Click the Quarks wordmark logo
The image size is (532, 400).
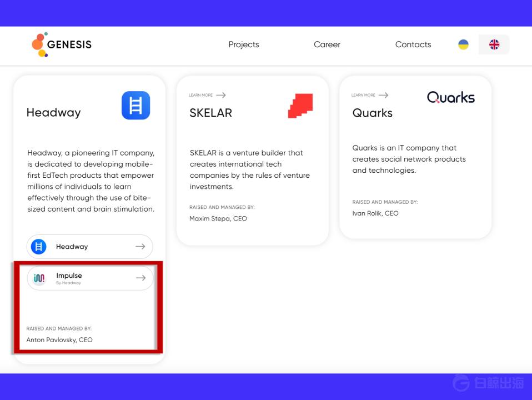(x=450, y=97)
